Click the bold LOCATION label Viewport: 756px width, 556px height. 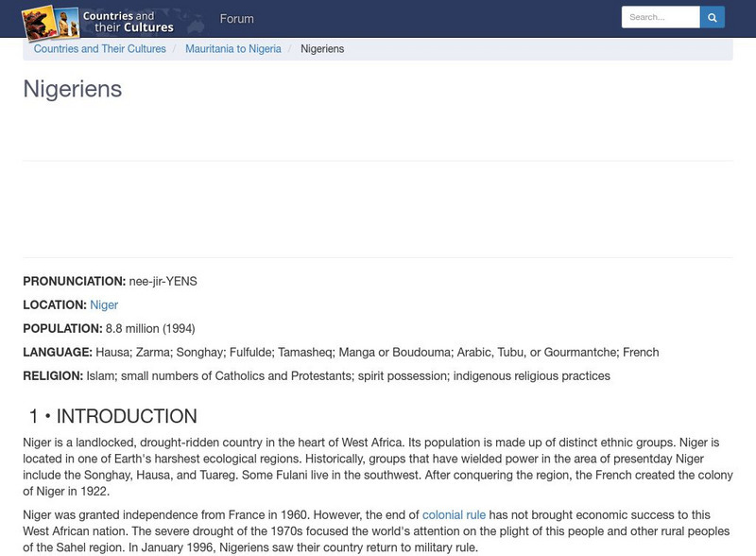tap(55, 305)
